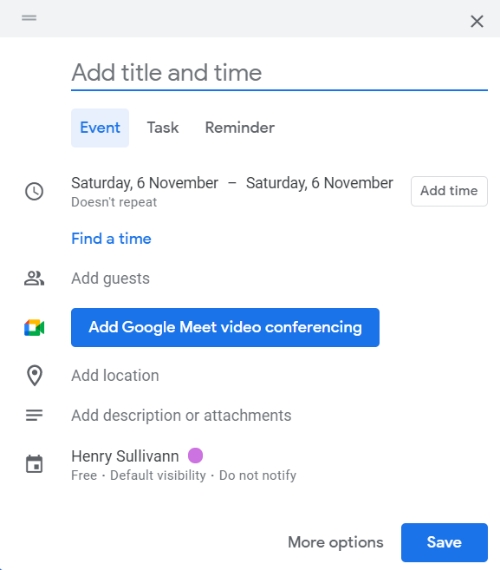Click the description lines icon

(x=34, y=415)
